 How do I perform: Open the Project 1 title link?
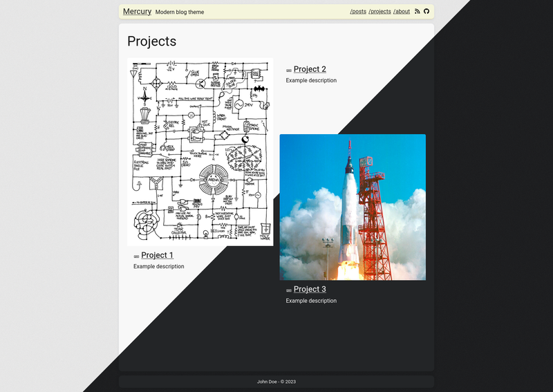click(158, 255)
